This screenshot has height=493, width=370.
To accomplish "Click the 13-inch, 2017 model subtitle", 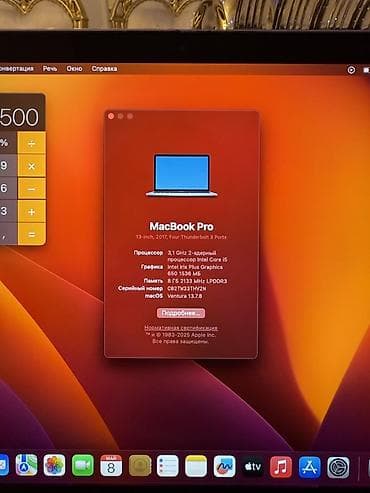I will 181,237.
